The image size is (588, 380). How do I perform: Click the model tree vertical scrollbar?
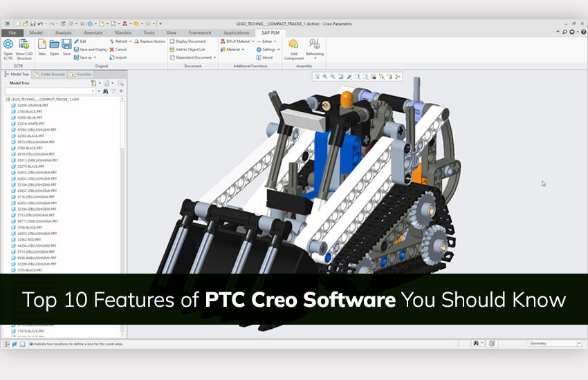click(122, 216)
